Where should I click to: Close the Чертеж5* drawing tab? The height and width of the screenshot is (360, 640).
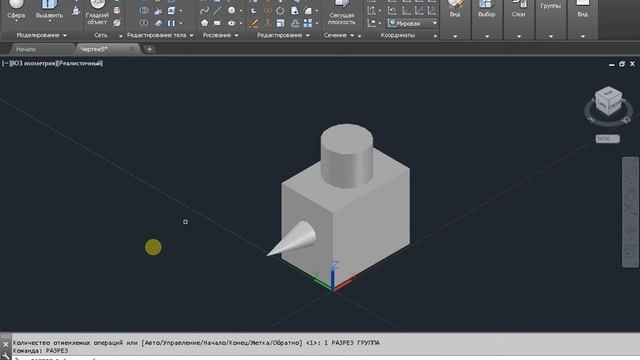point(131,49)
